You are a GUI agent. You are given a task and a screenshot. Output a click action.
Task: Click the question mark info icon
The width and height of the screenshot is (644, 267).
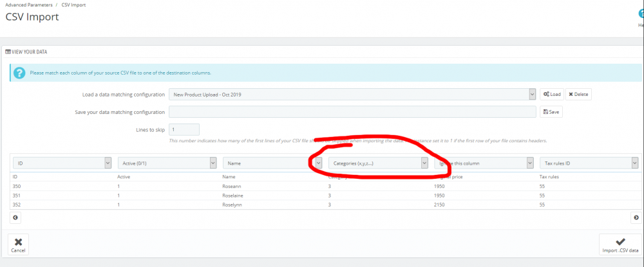pos(19,73)
